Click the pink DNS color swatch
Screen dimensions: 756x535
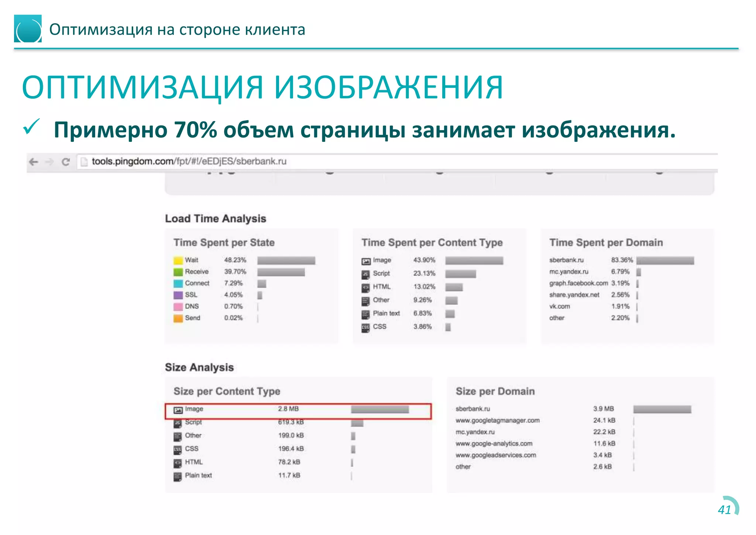(x=178, y=307)
